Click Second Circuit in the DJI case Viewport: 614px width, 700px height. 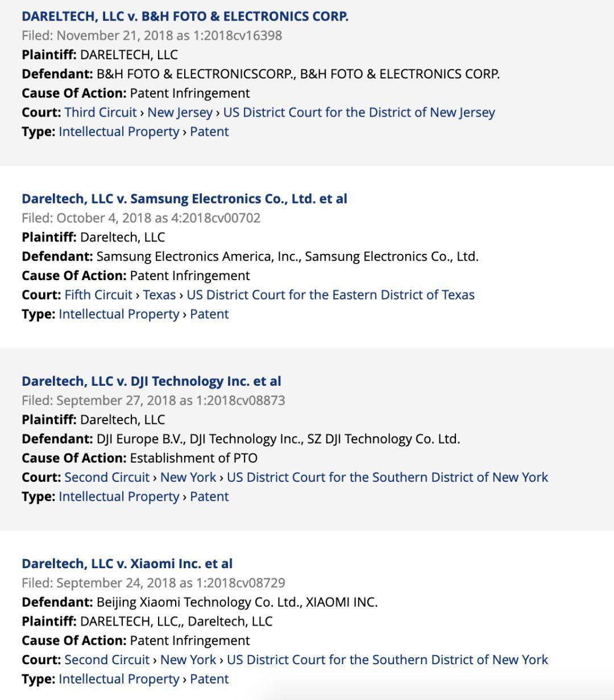coord(107,477)
